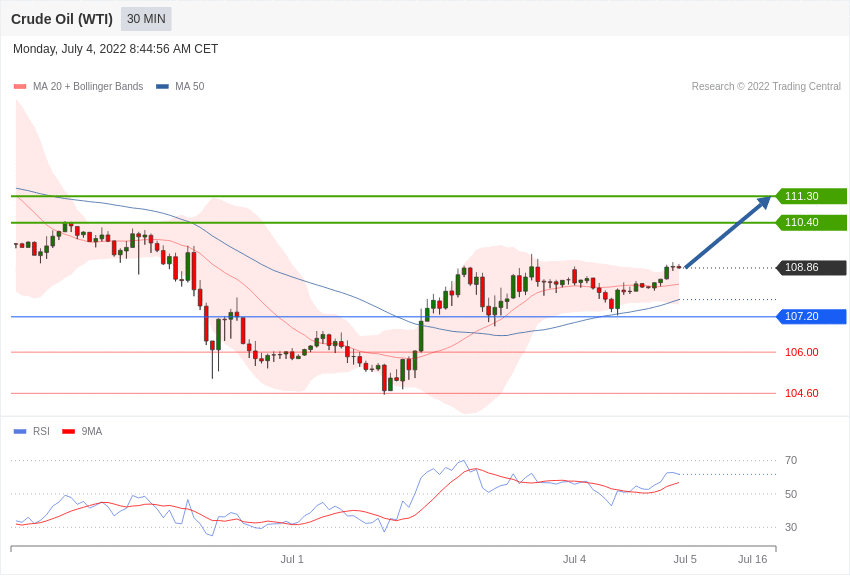The width and height of the screenshot is (850, 576).
Task: Click the Research © 2022 Trading Central text
Action: tap(766, 86)
